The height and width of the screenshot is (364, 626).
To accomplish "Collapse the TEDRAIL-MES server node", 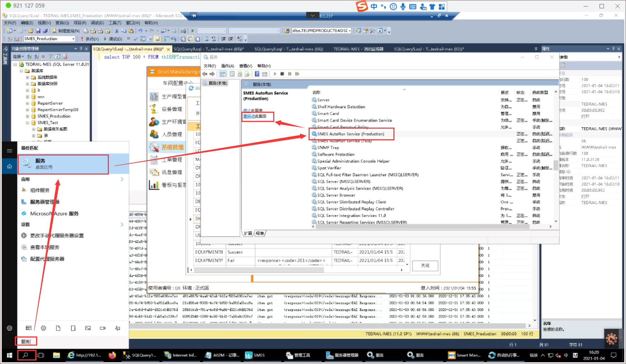I will (15, 65).
